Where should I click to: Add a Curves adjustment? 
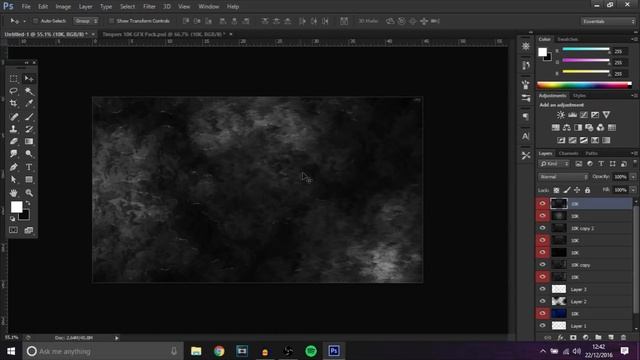[x=584, y=115]
